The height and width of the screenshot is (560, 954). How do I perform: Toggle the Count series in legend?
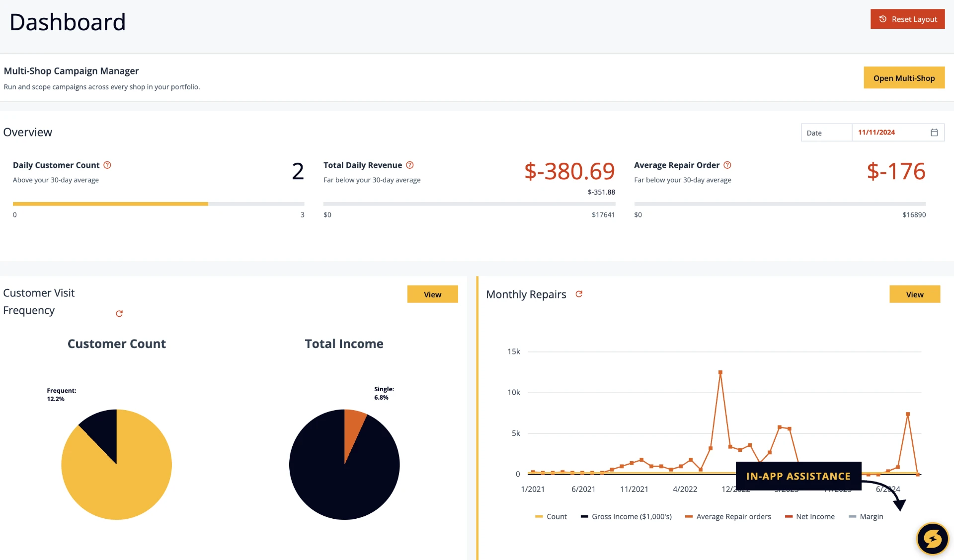click(551, 516)
